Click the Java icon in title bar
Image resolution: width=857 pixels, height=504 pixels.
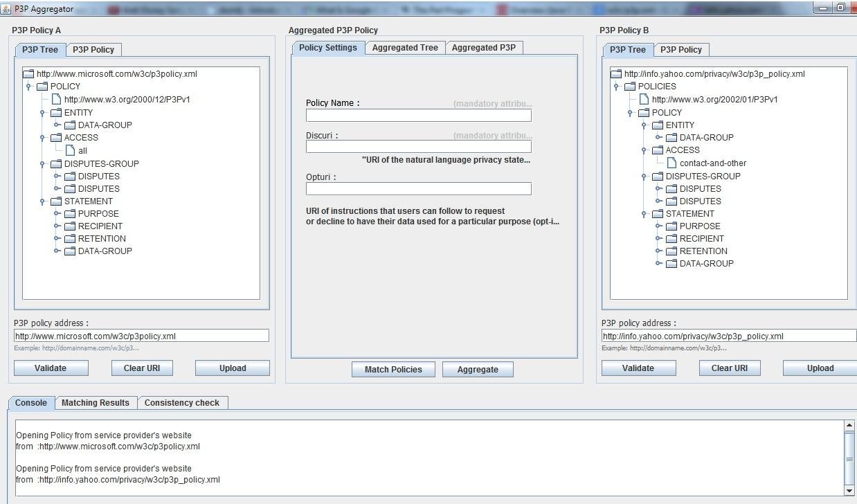[x=7, y=8]
